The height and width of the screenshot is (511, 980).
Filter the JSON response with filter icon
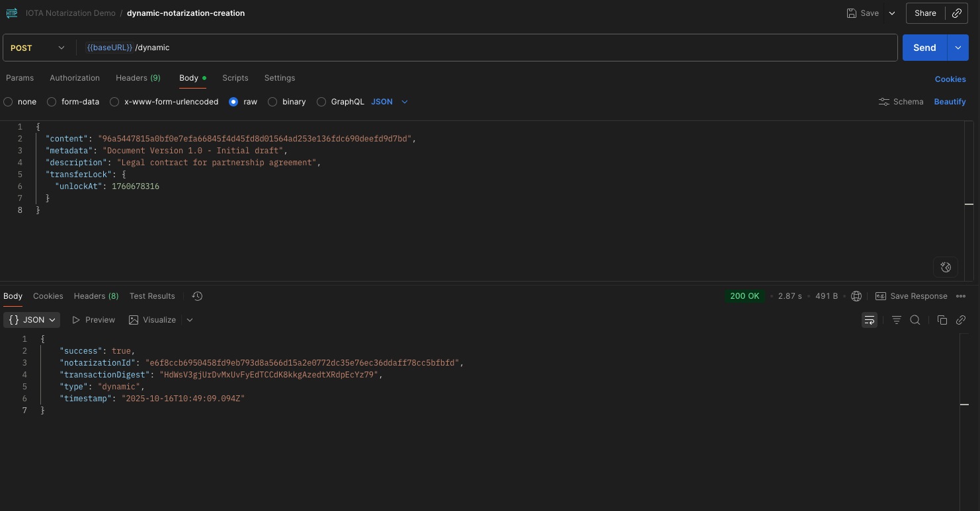tap(896, 319)
